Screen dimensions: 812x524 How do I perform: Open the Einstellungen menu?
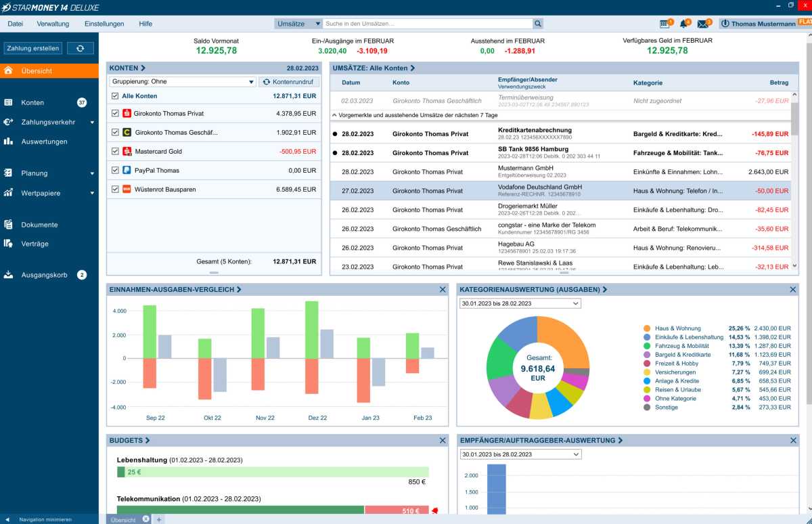pyautogui.click(x=104, y=24)
